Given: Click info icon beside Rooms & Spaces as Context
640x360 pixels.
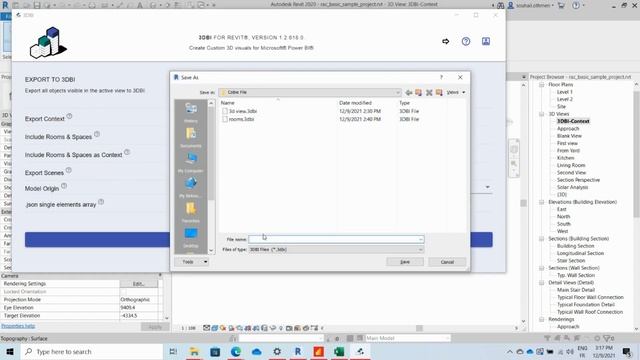Looking at the screenshot, I should (x=127, y=152).
